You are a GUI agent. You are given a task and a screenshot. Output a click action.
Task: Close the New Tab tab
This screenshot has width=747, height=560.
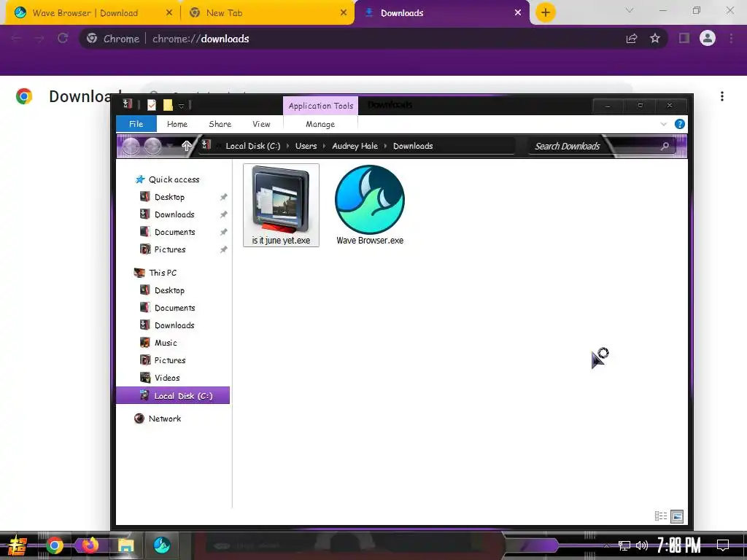point(344,13)
